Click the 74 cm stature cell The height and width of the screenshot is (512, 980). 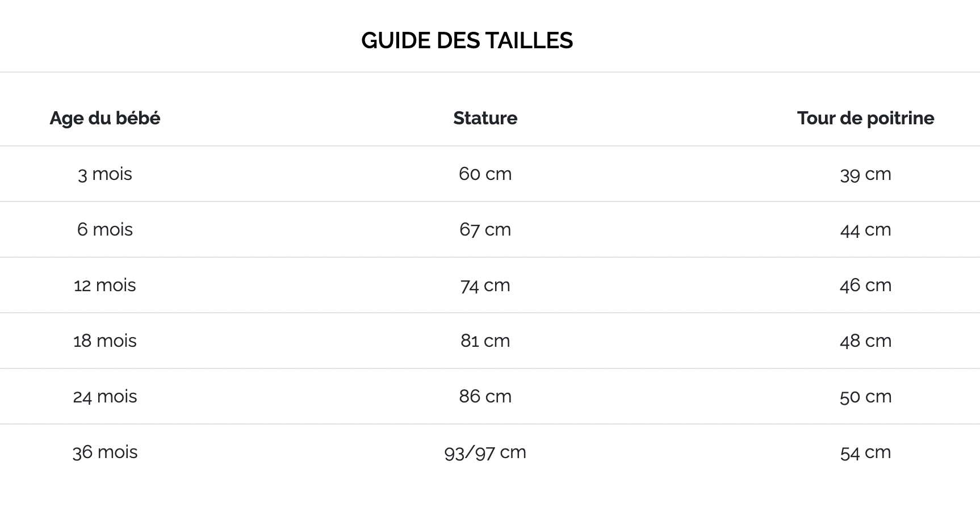pyautogui.click(x=485, y=285)
